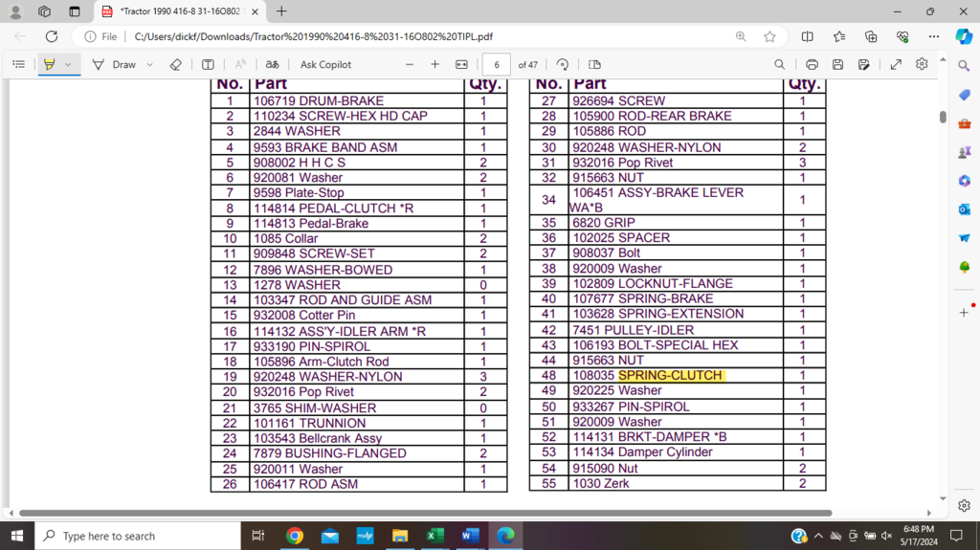Open Chrome from the taskbar

(295, 536)
